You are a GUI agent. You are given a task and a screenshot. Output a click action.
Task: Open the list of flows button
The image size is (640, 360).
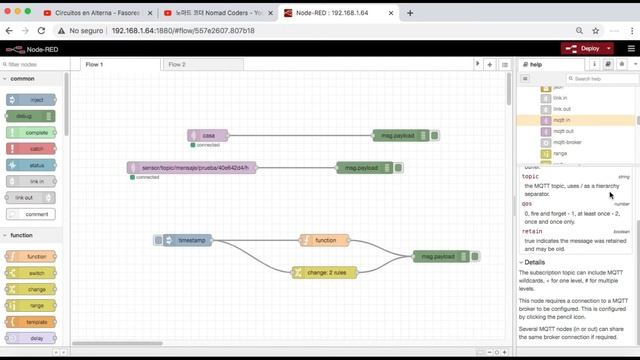(x=505, y=64)
